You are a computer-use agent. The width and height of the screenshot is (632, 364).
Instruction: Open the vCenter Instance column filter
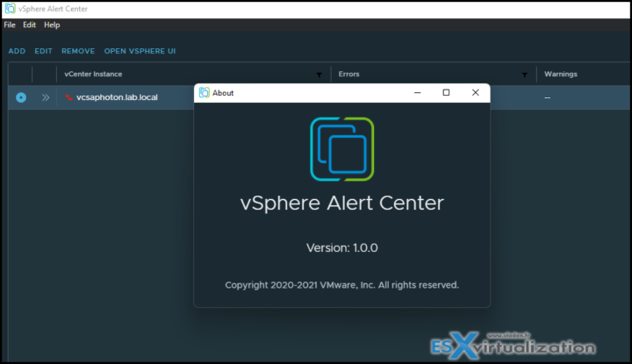(x=319, y=75)
